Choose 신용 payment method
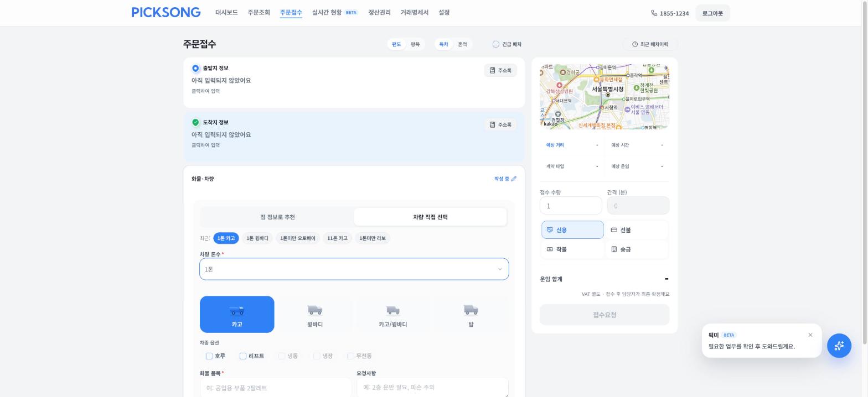868x397 pixels. (x=572, y=230)
